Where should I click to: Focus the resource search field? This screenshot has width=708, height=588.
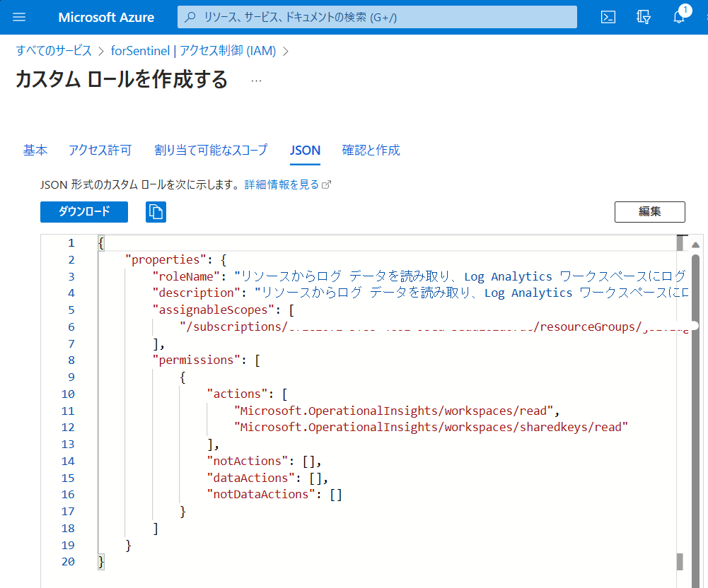pyautogui.click(x=377, y=17)
